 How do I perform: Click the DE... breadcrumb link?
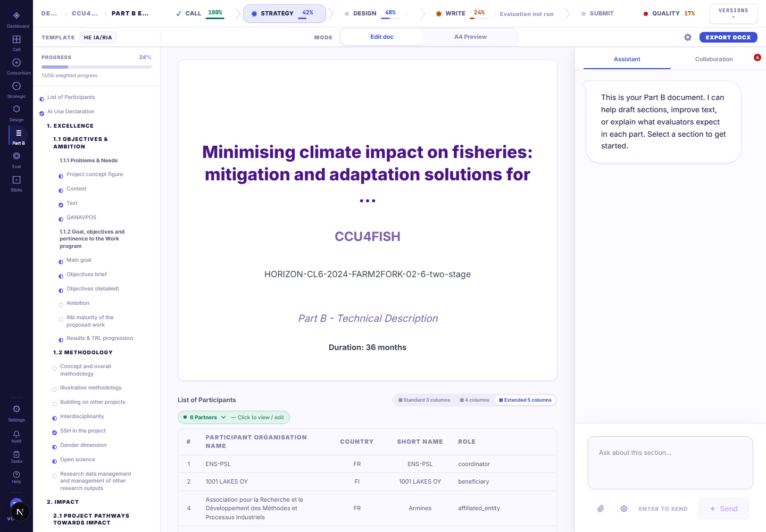[49, 13]
